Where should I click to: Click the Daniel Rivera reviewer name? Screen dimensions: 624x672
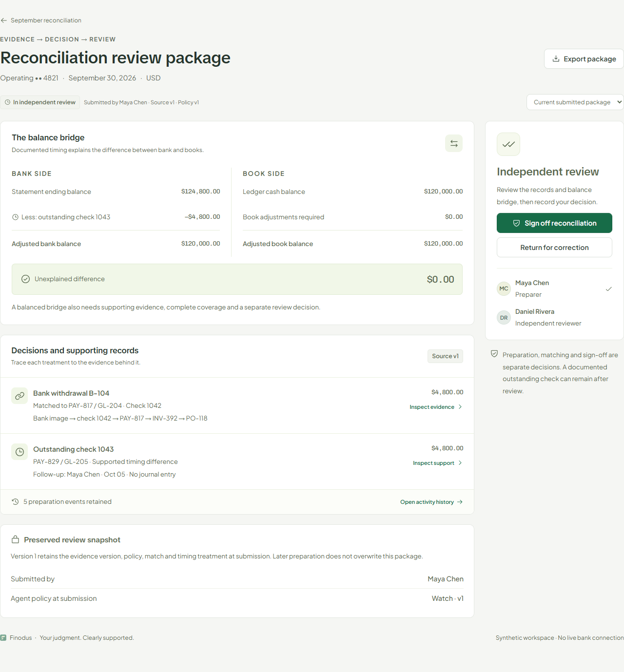(x=535, y=312)
